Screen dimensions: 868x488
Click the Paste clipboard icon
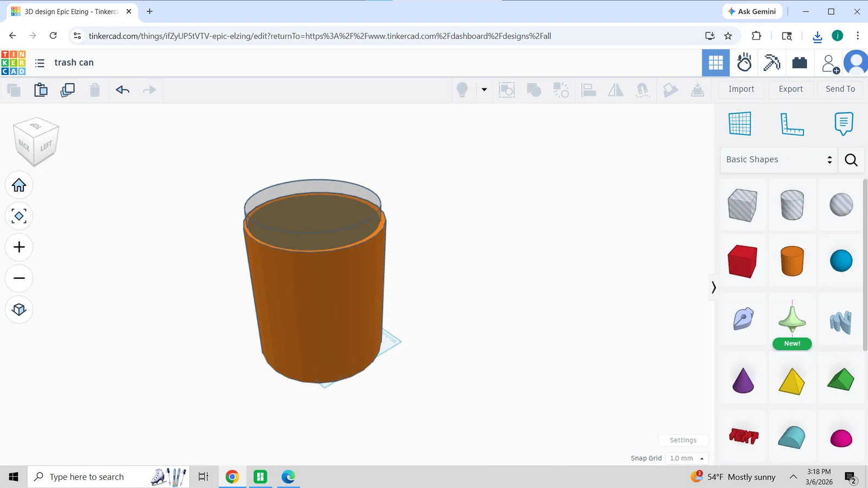41,90
